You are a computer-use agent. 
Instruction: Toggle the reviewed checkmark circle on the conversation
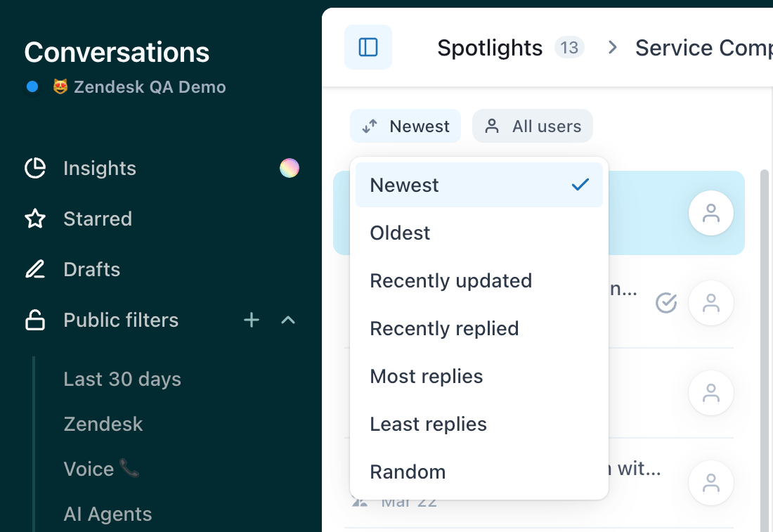665,304
